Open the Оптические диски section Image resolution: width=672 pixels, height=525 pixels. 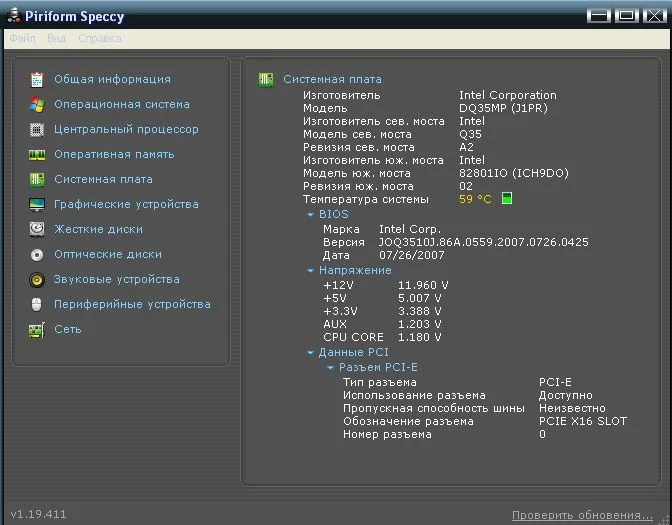(108, 254)
